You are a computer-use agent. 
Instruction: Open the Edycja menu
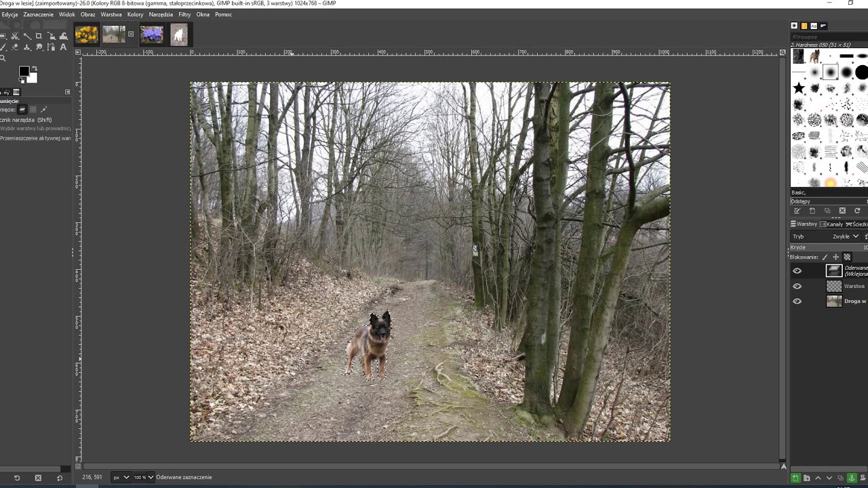(x=9, y=14)
